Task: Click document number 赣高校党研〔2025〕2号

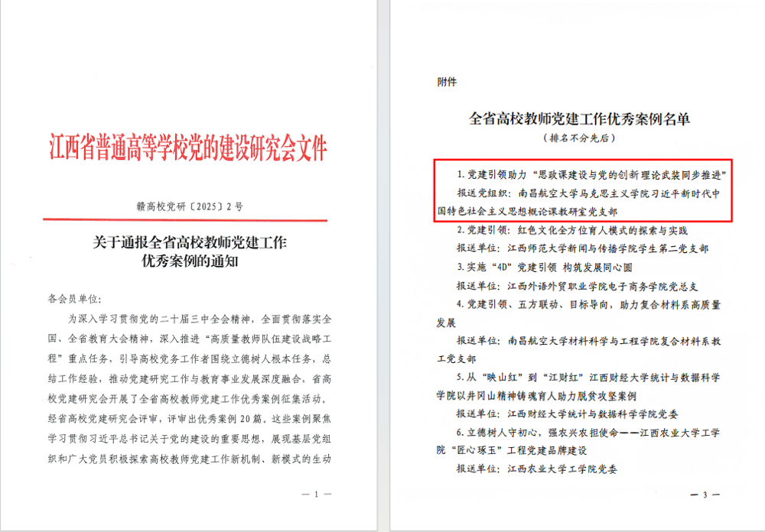Action: point(188,207)
